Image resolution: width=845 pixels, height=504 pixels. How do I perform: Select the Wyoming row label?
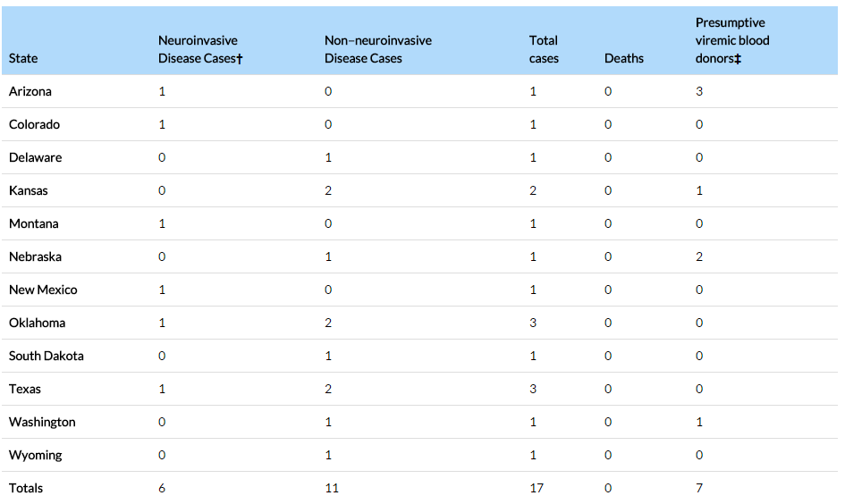36,456
